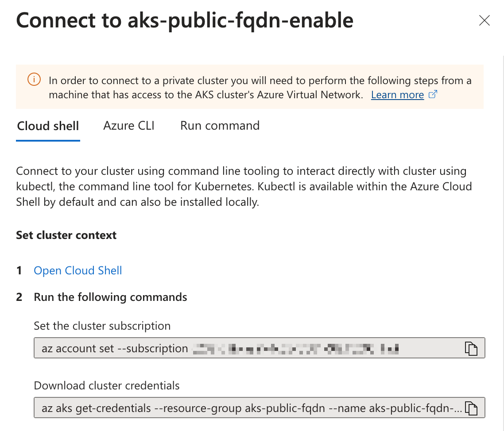This screenshot has height=431, width=504.
Task: Click the az aks get-credentials command field
Action: coord(248,408)
